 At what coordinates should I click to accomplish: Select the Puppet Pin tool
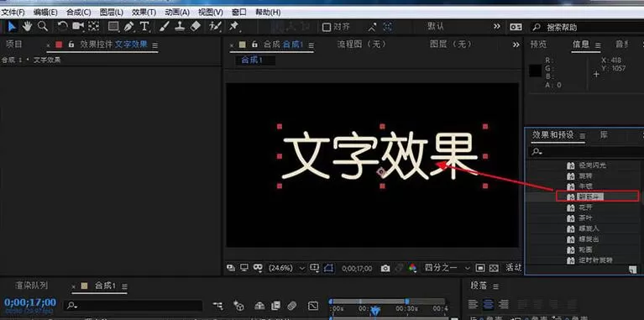(234, 27)
